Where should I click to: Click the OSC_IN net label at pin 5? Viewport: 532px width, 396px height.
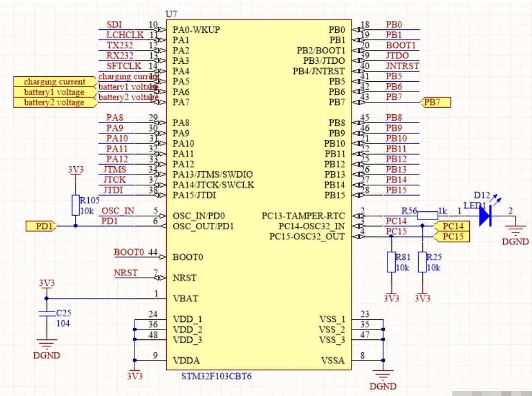coord(118,211)
